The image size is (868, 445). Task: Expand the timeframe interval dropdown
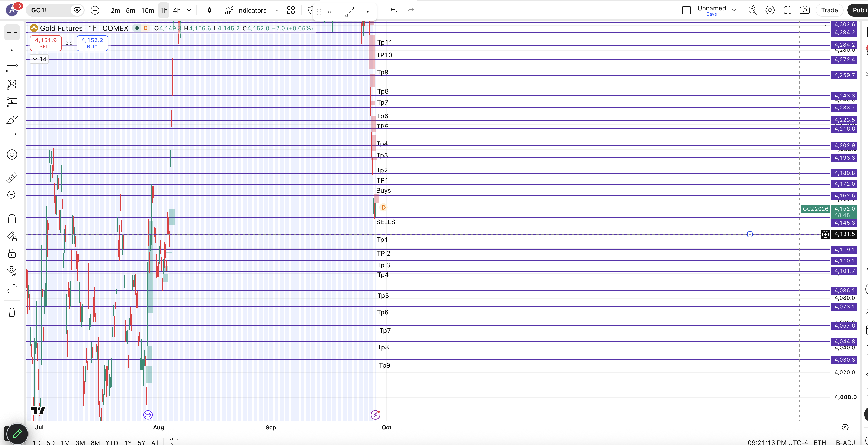click(x=189, y=10)
